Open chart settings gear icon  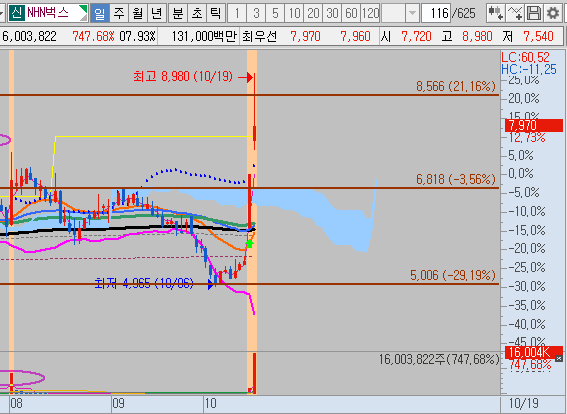(553, 13)
